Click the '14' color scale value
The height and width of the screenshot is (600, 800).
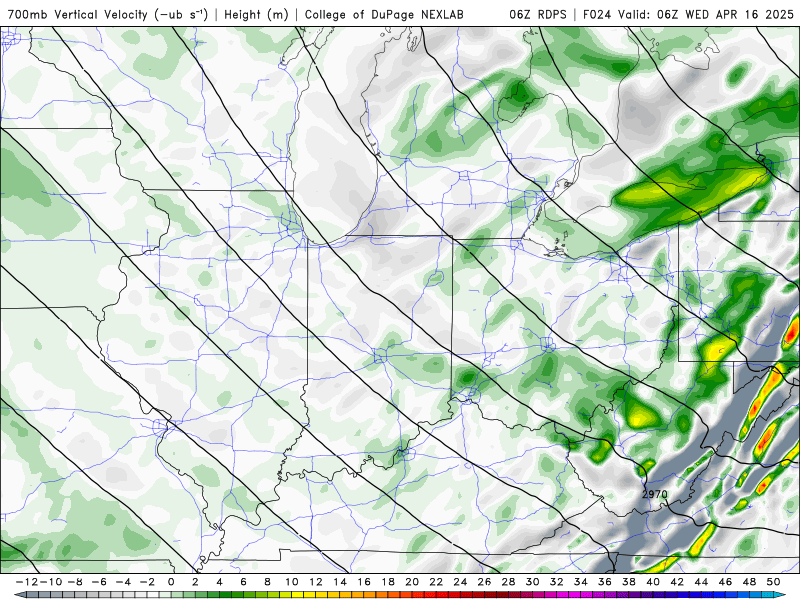click(340, 582)
